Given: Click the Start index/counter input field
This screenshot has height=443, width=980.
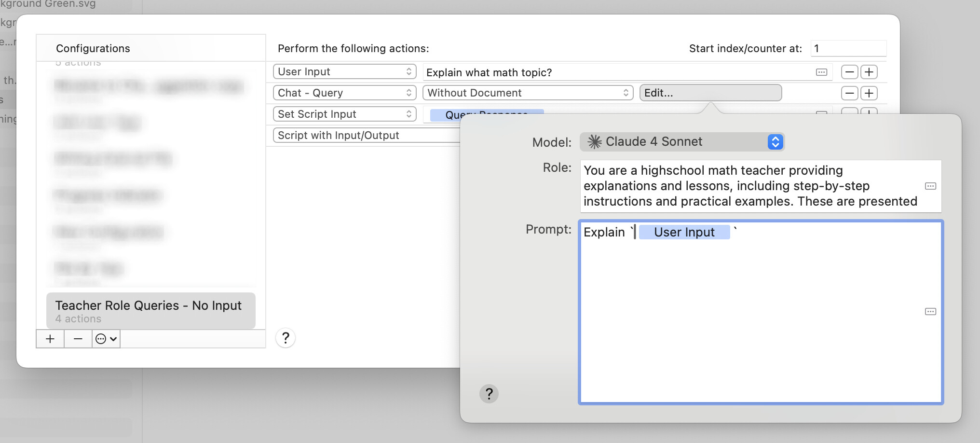Looking at the screenshot, I should (848, 49).
